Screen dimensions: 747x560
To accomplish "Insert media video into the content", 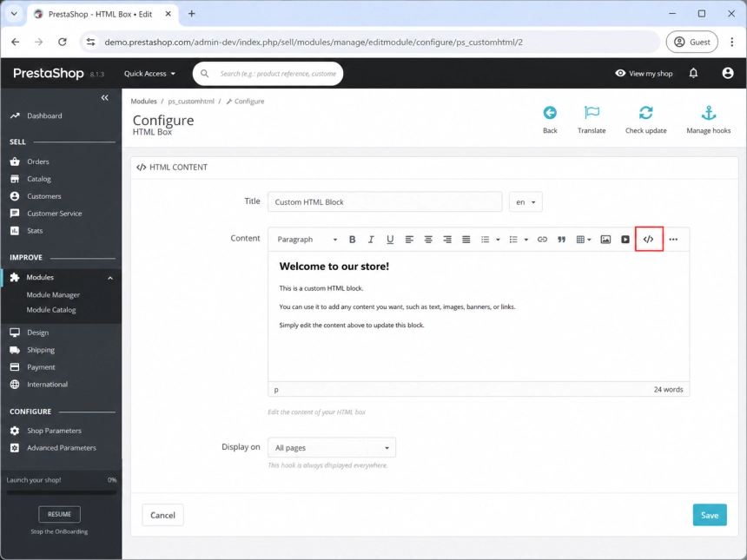I will coord(625,239).
